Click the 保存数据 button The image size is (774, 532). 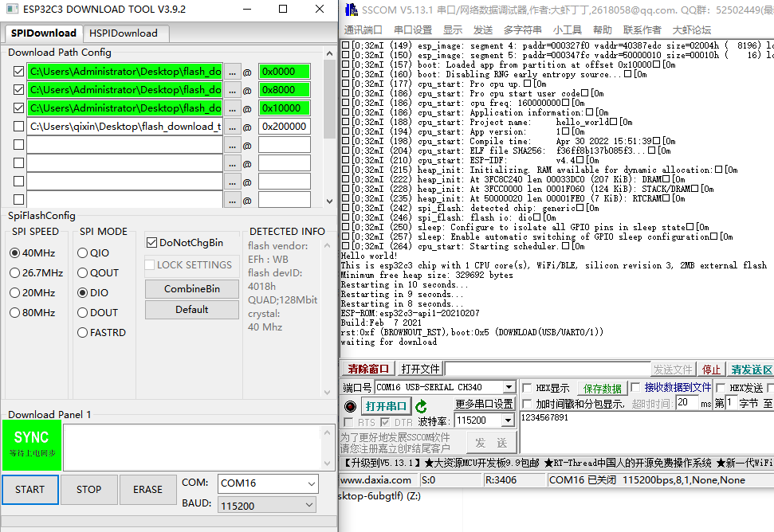602,389
